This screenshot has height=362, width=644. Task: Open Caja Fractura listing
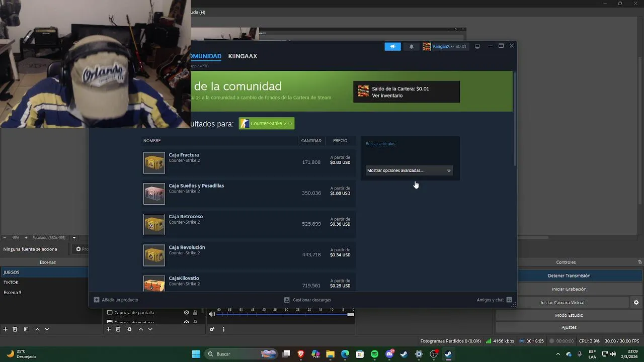[250, 163]
